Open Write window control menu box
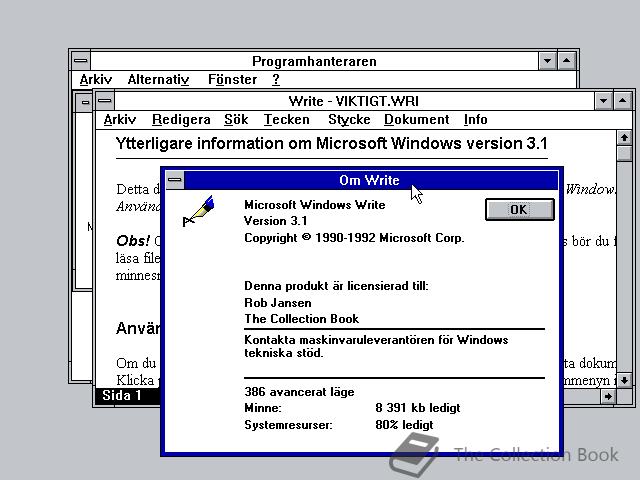Image resolution: width=640 pixels, height=480 pixels. [105, 101]
